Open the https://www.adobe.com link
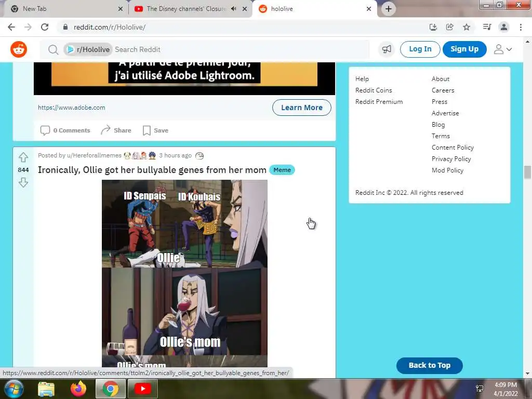 coord(72,108)
